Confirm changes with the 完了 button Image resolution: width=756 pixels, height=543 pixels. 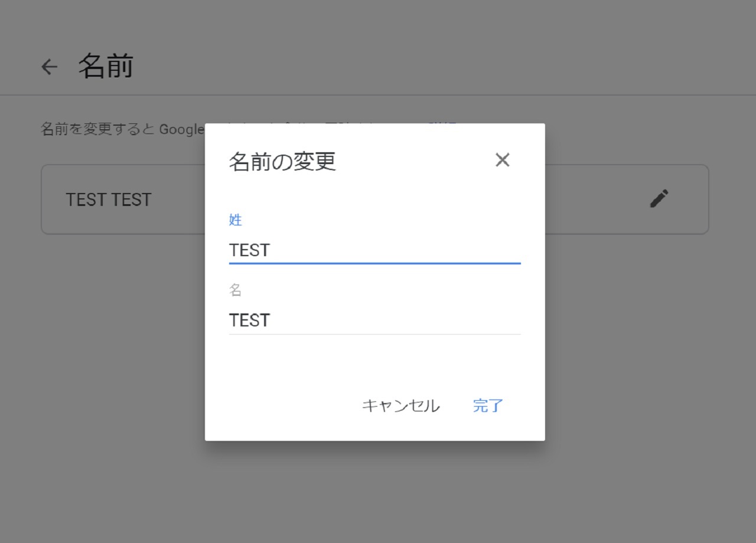(x=488, y=406)
